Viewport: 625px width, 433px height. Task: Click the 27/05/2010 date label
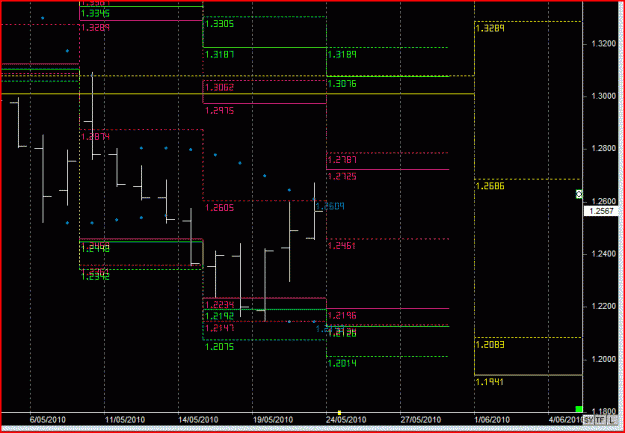coord(421,420)
